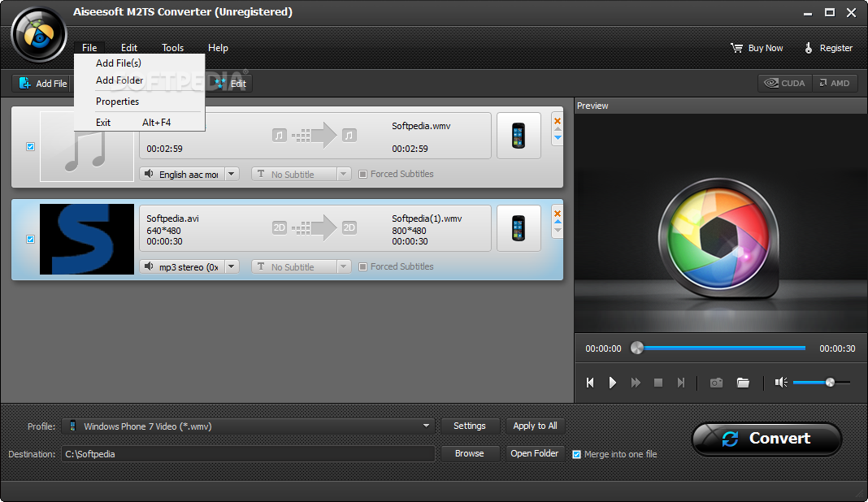Open the Tools menu

pyautogui.click(x=173, y=48)
